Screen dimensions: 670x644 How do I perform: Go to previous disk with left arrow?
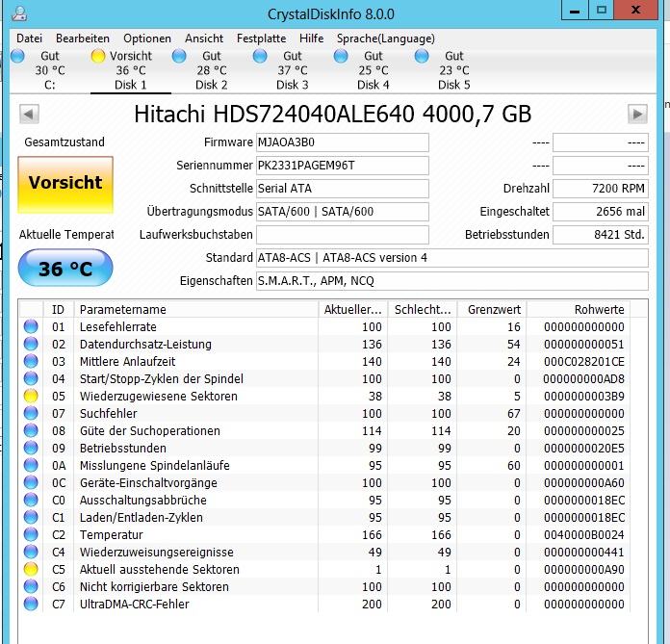click(29, 115)
